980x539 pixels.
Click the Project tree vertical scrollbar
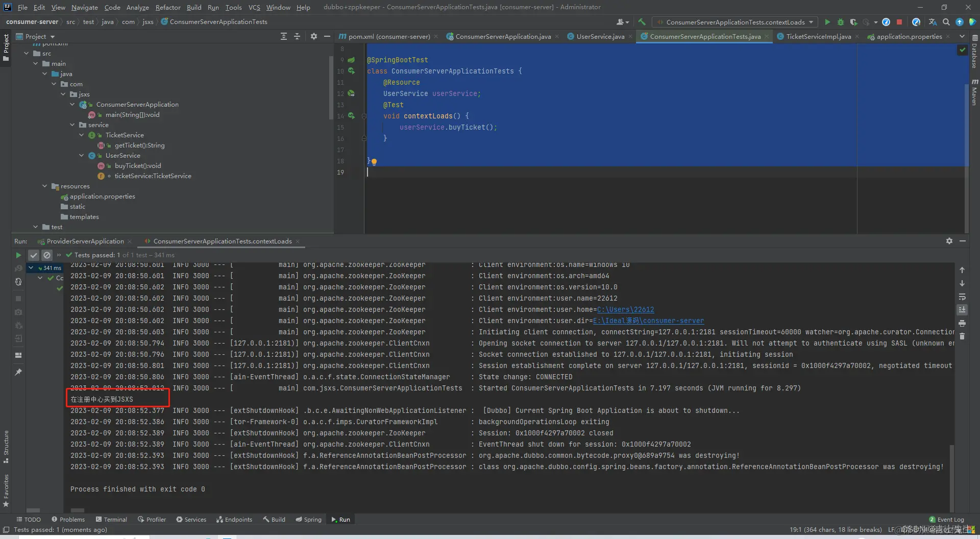pyautogui.click(x=331, y=87)
